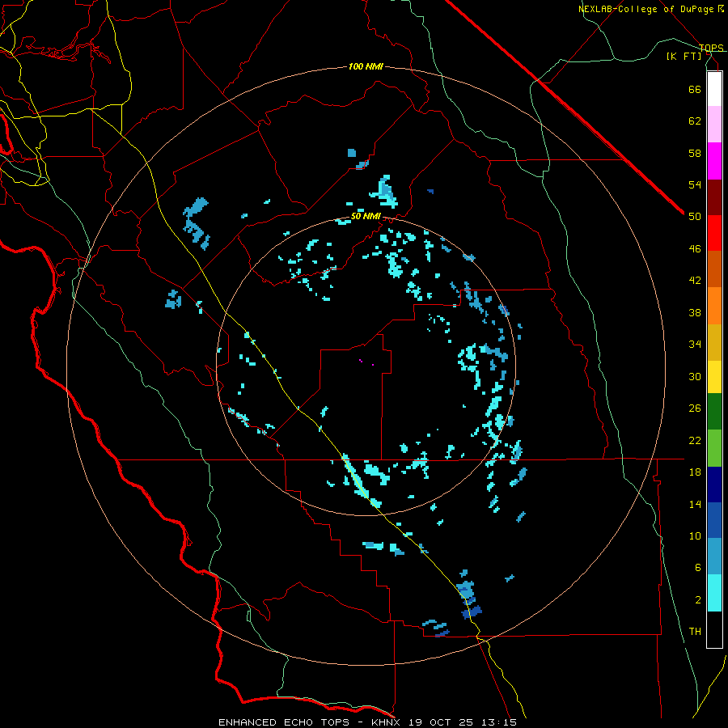Click the legend value "42"

(x=695, y=281)
